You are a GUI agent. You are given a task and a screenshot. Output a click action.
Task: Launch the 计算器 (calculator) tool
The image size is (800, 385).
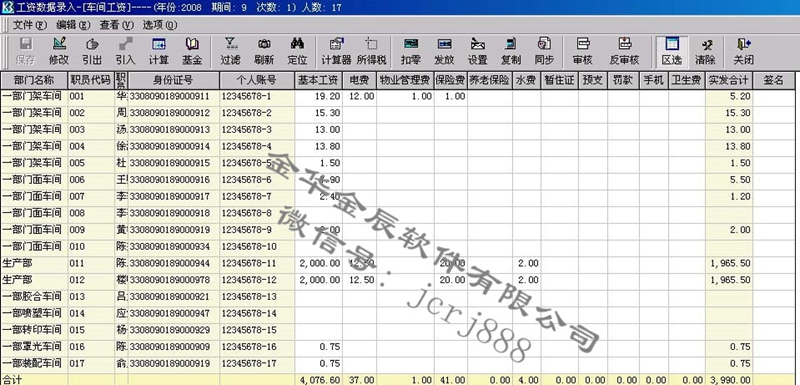pos(336,52)
